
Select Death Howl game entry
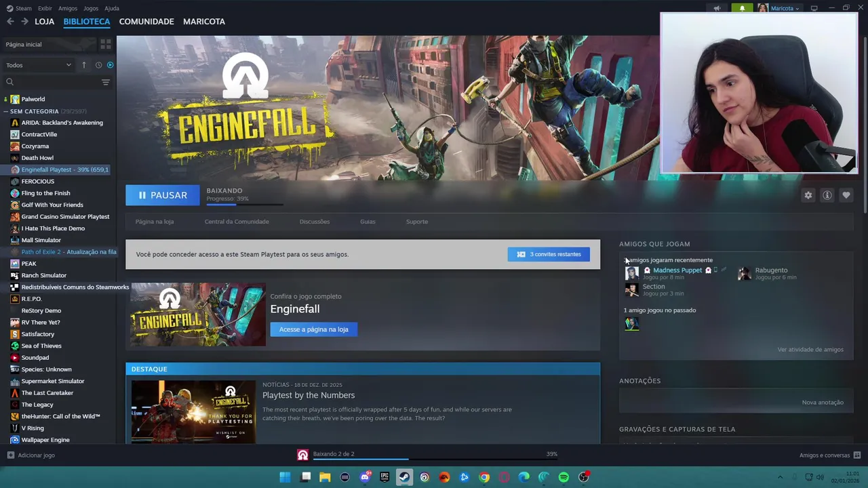[37, 158]
